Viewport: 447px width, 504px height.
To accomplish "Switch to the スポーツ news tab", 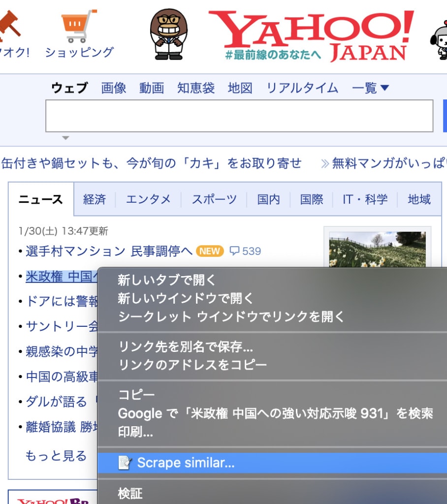I will [x=214, y=199].
